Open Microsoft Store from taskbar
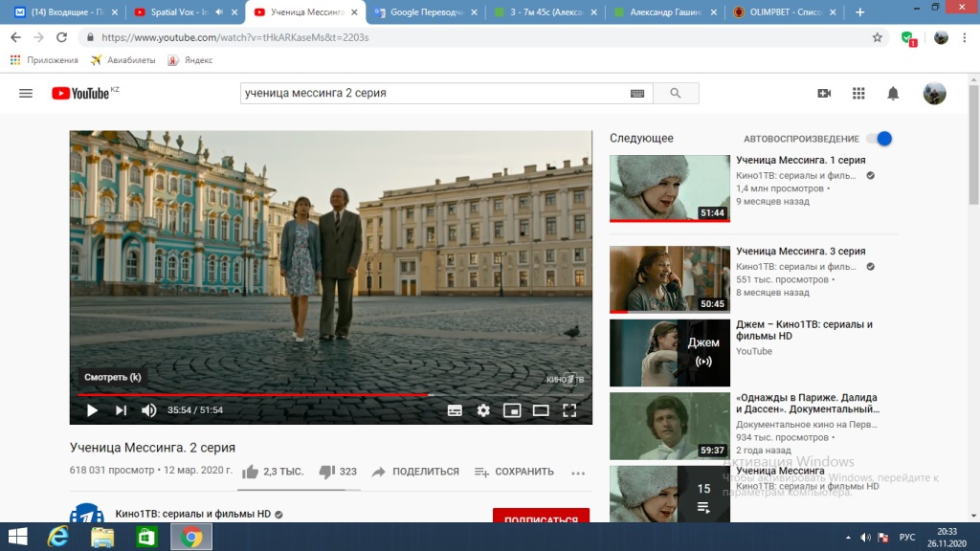Screen dimensions: 980x551 [146, 537]
